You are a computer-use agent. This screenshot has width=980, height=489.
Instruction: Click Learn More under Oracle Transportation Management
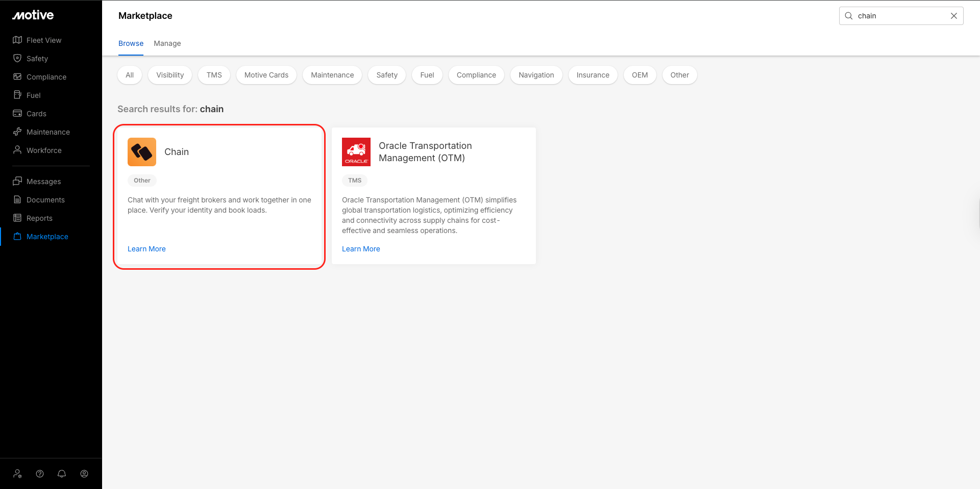361,249
